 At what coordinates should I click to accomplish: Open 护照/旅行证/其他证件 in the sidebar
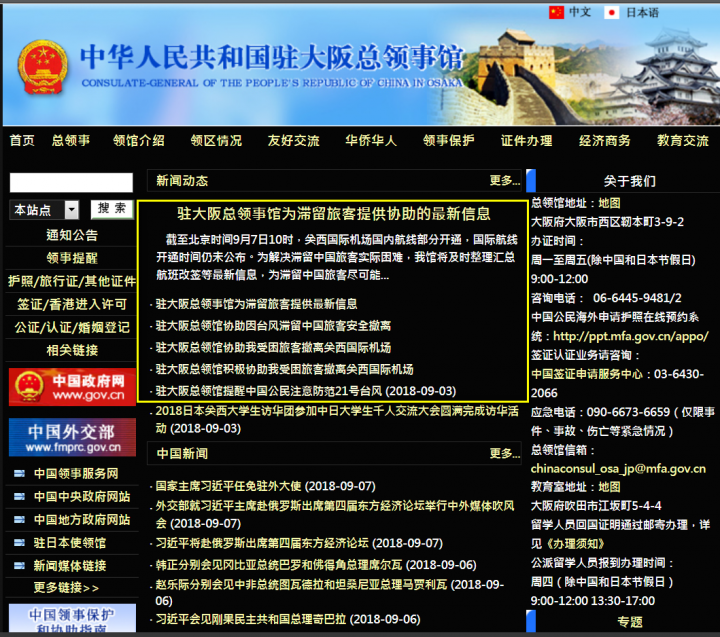(x=72, y=281)
